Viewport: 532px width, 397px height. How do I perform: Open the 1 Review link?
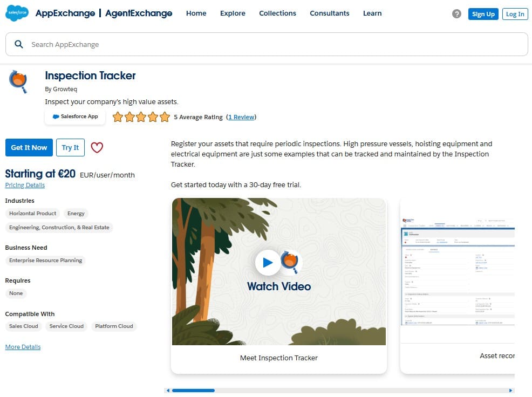(x=241, y=117)
